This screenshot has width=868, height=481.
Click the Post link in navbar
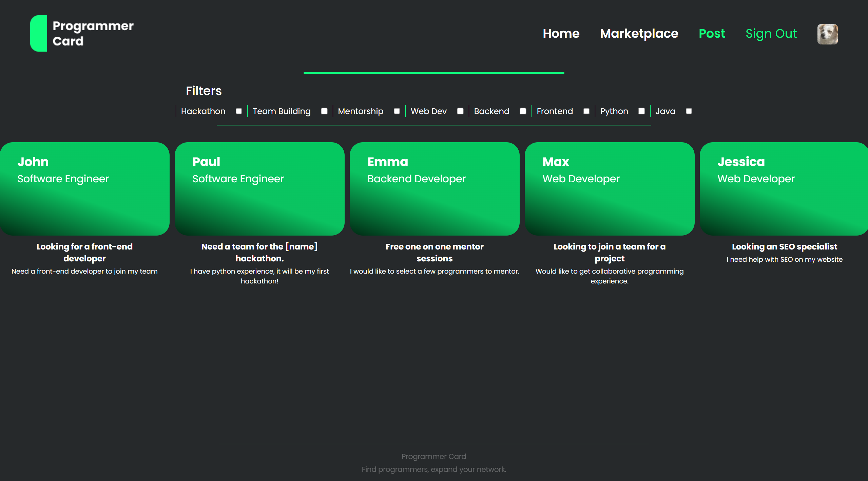click(712, 33)
